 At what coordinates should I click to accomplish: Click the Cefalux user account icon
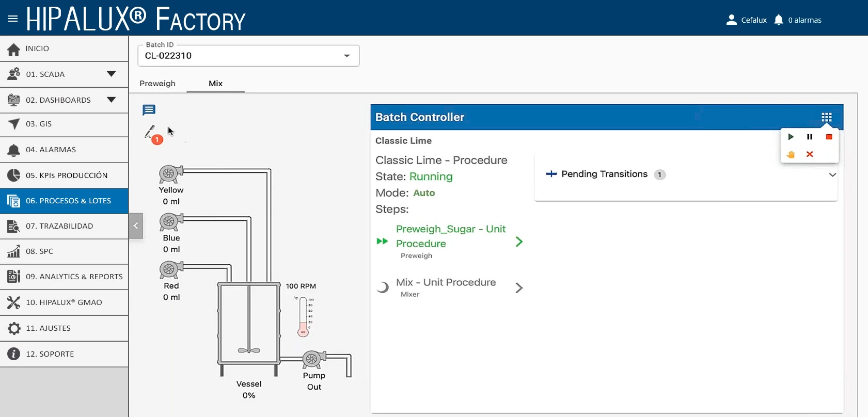coord(731,20)
